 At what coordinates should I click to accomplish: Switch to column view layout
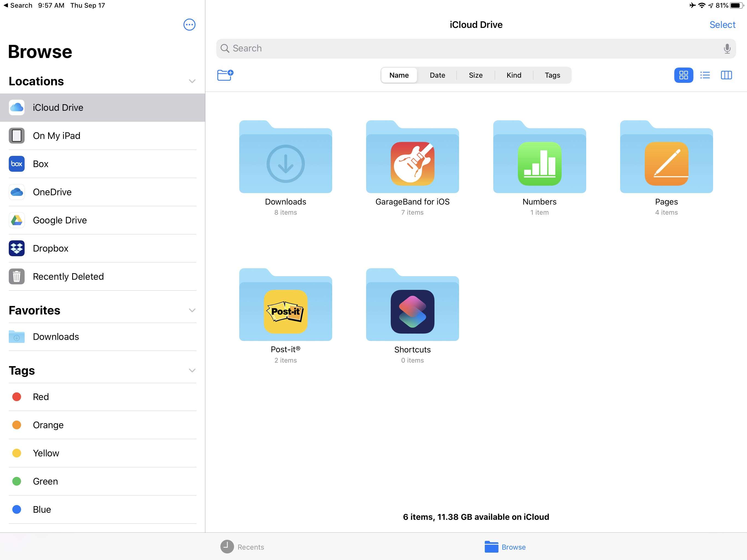click(x=726, y=75)
